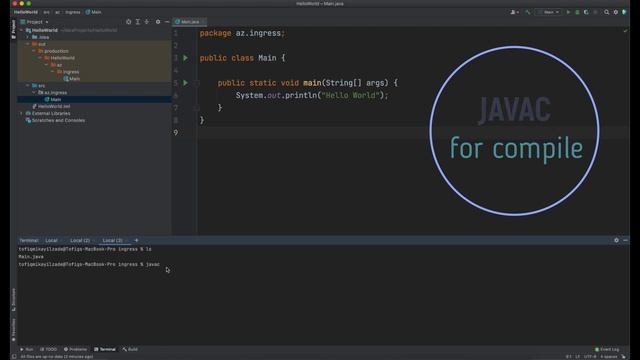Click the green Run button in top toolbar
640x360 pixels.
[568, 12]
